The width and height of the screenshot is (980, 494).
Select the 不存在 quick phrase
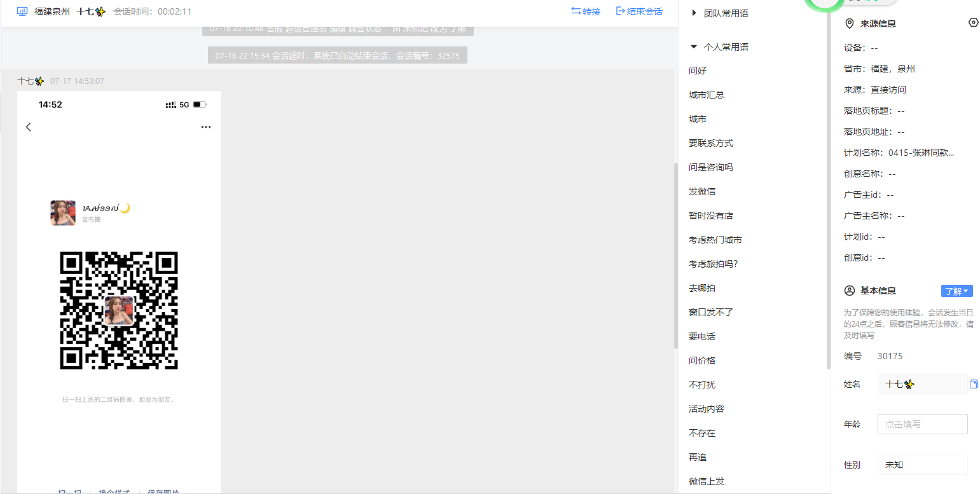[x=702, y=433]
